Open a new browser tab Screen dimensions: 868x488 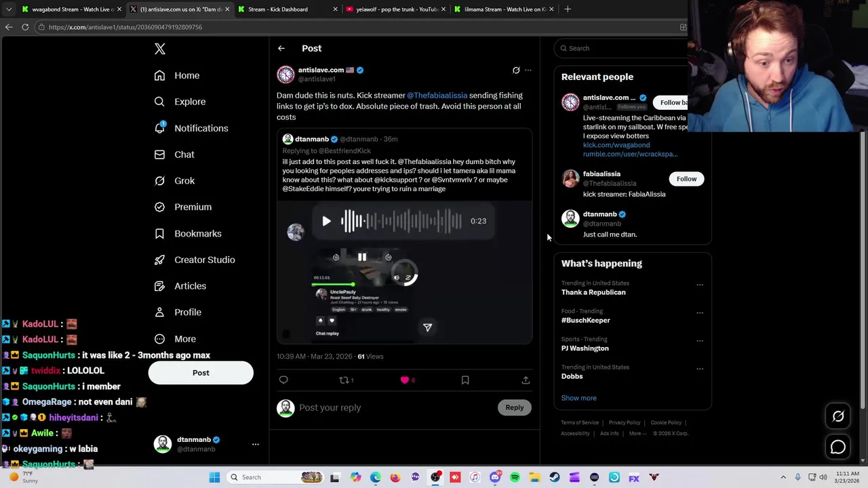click(568, 9)
